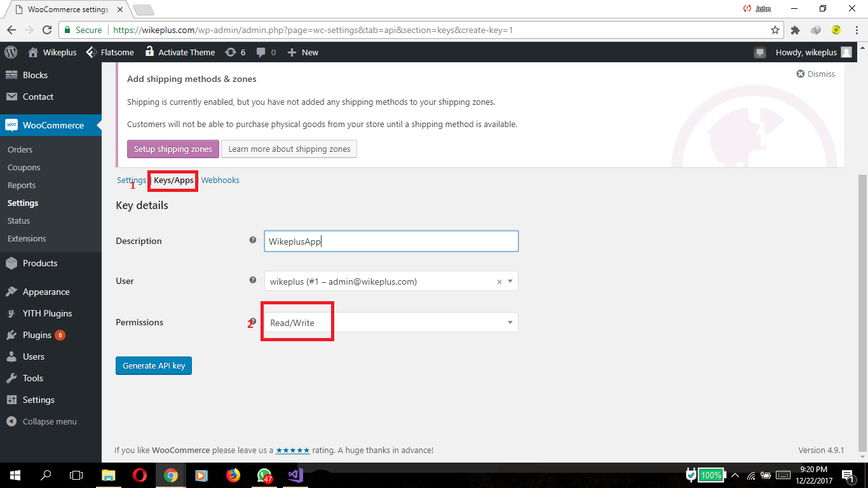
Task: Open File Explorer from taskbar
Action: pyautogui.click(x=109, y=475)
